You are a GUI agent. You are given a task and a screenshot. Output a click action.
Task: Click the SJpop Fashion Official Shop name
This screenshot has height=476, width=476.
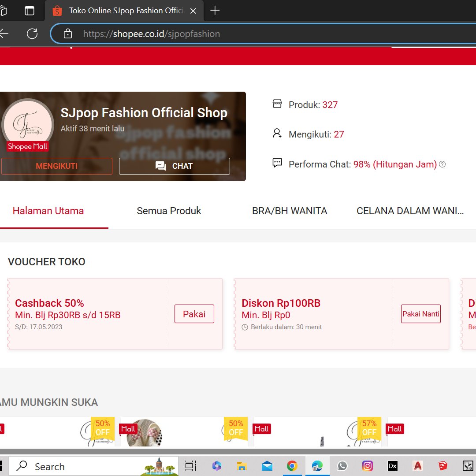tap(144, 113)
